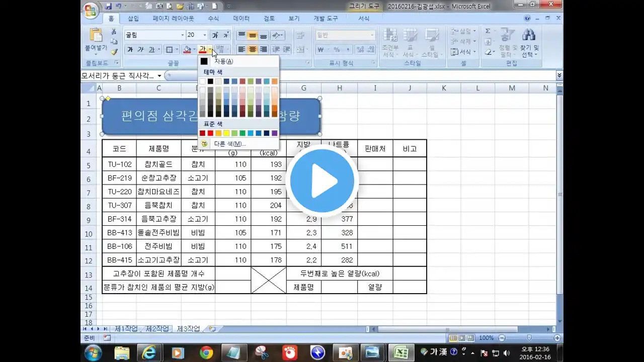Open Internet Explorer from the taskbar

click(x=149, y=353)
